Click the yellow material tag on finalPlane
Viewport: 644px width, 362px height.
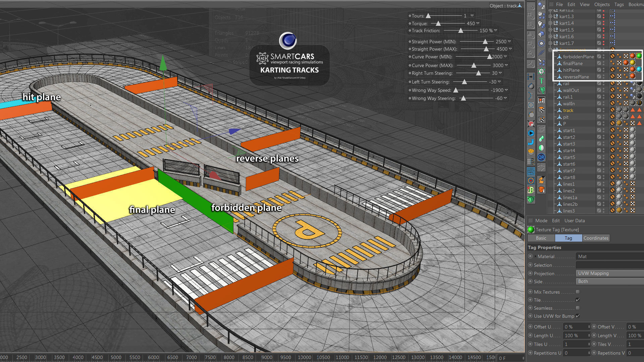(632, 63)
